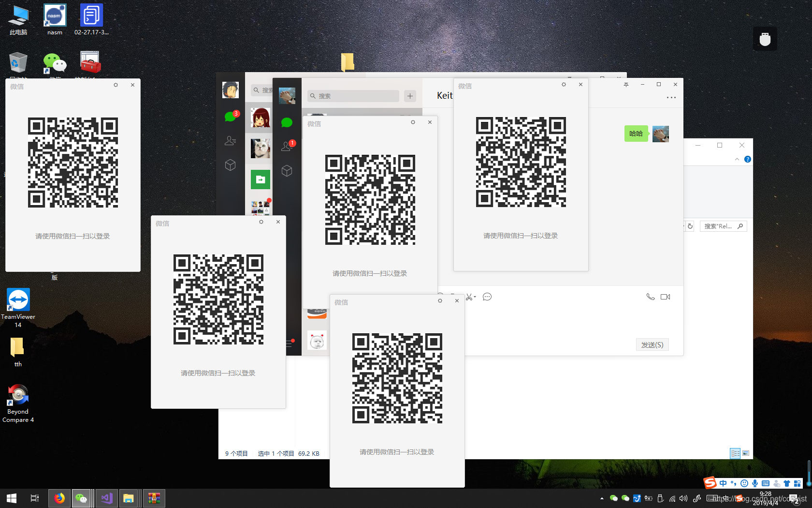Image resolution: width=812 pixels, height=508 pixels.
Task: Click plus button beside WeChat search box
Action: tap(410, 96)
